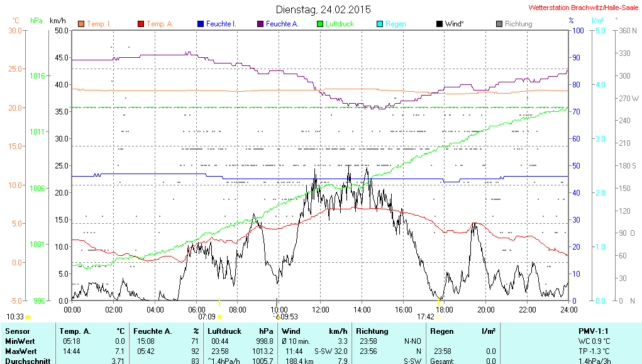Click the orange Temp. I. legend square
The height and width of the screenshot is (364, 642).
[x=81, y=24]
